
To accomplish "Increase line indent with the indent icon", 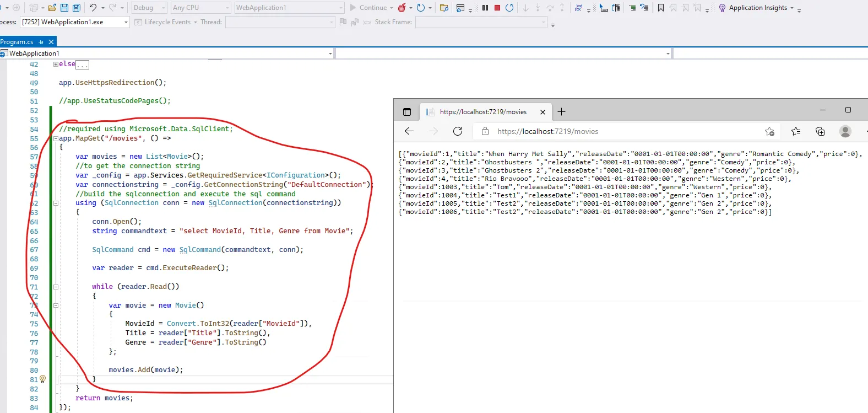I will click(x=632, y=8).
